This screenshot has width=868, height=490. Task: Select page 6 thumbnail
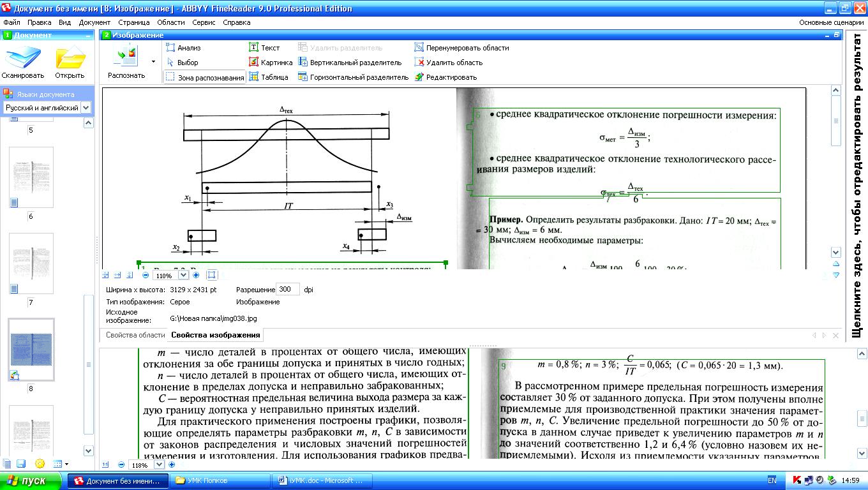(x=31, y=177)
